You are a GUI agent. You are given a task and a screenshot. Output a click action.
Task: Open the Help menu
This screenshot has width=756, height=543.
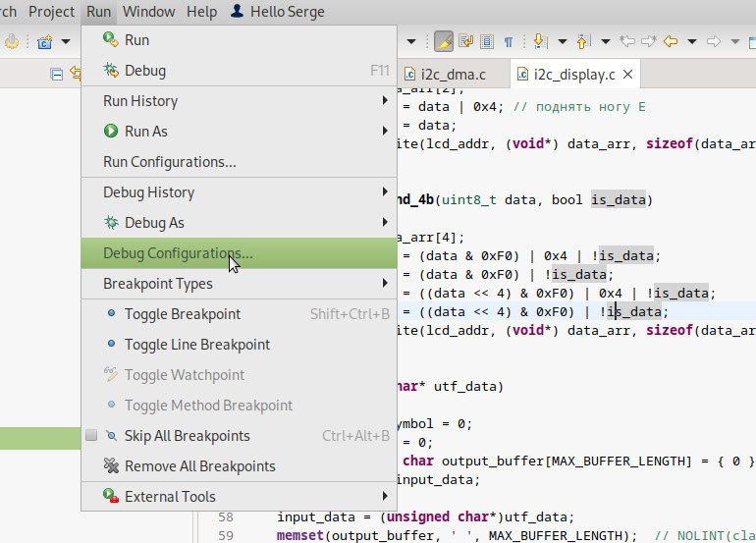(201, 12)
